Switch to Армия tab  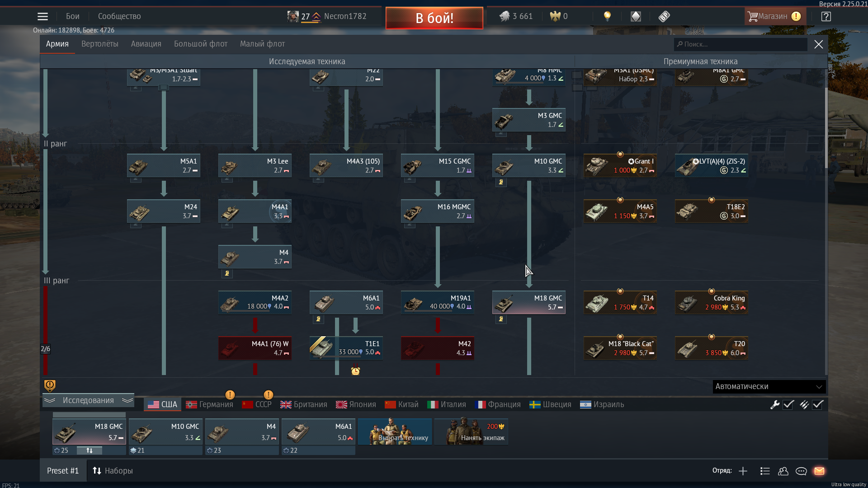point(57,44)
